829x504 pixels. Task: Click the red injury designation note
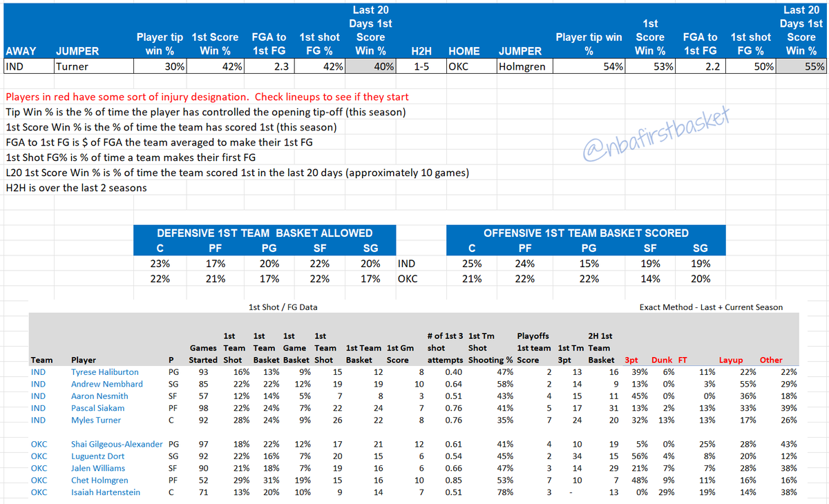207,97
